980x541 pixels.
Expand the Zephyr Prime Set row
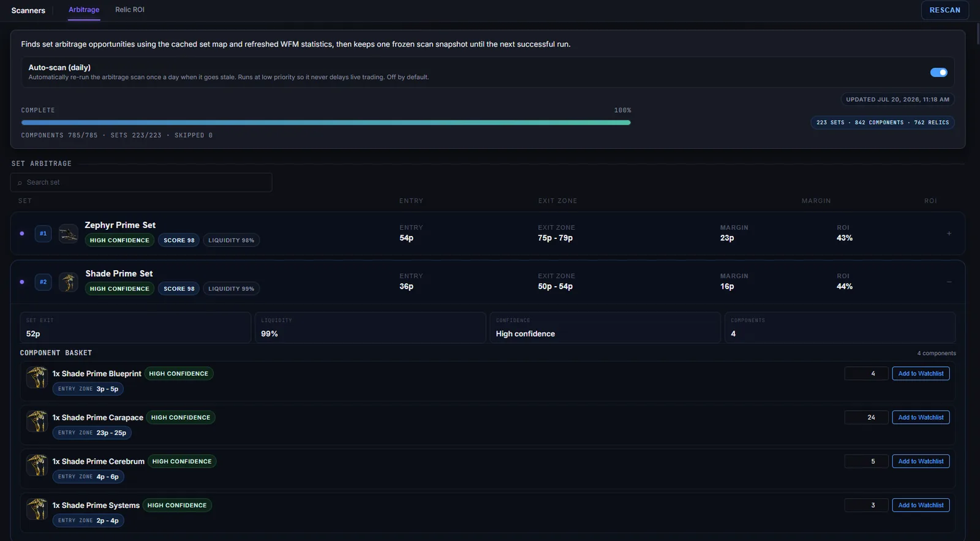pos(949,233)
